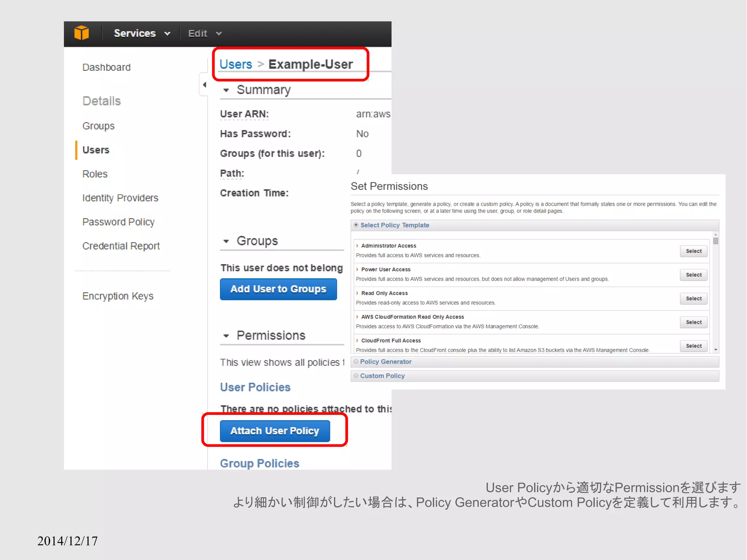This screenshot has height=560, width=747.
Task: Open Credential Report in the sidebar
Action: click(121, 246)
